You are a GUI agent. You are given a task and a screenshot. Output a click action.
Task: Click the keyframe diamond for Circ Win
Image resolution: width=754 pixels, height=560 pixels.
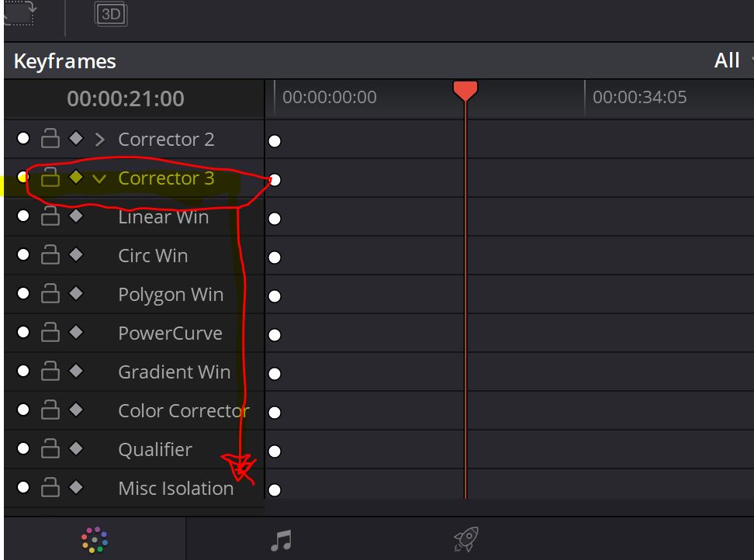(76, 254)
